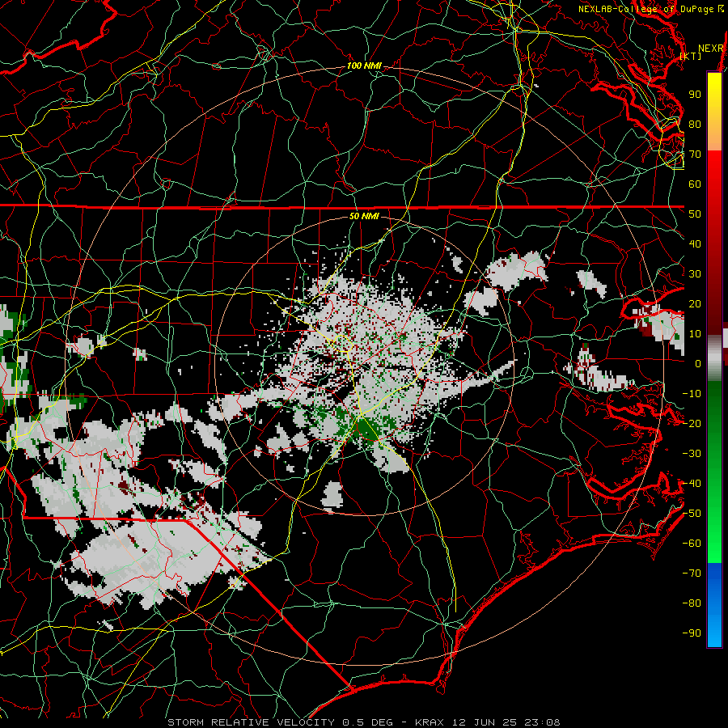The height and width of the screenshot is (728, 728).
Task: Click the "-30" value on the velocity scale
Action: coord(692,454)
